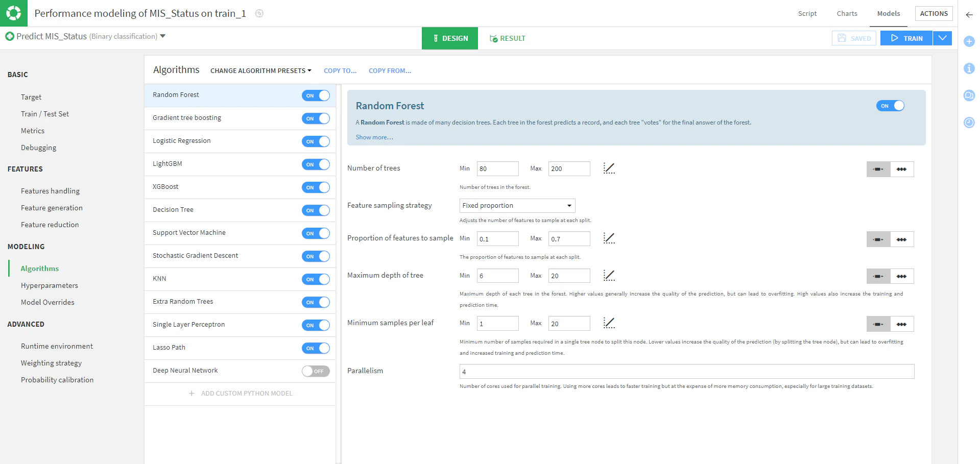Click the chart icon for Maximum depth of tree
This screenshot has height=464, width=980.
click(x=609, y=276)
